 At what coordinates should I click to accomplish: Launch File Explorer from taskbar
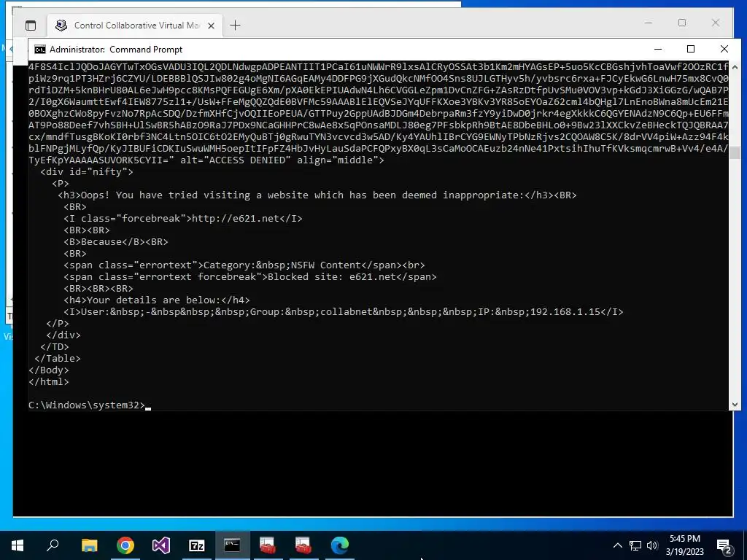(x=89, y=545)
